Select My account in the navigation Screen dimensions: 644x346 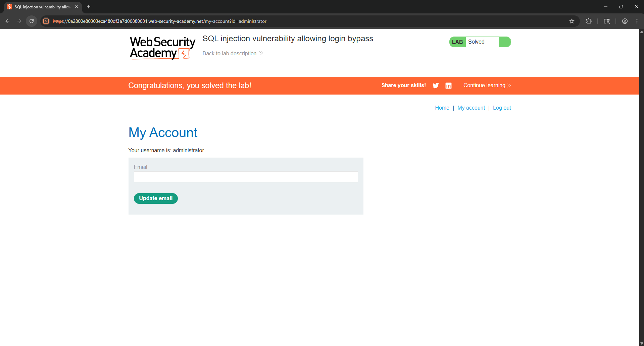pos(471,108)
